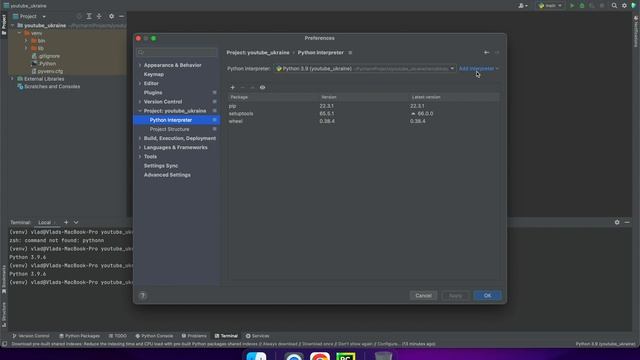The height and width of the screenshot is (360, 640).
Task: Expand Languages & Frameworks section
Action: (x=140, y=147)
